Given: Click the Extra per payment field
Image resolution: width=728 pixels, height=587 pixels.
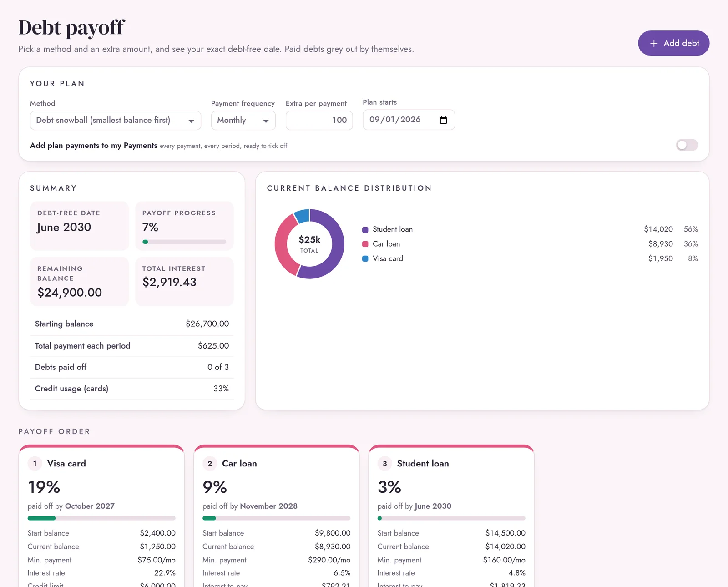Looking at the screenshot, I should point(319,121).
